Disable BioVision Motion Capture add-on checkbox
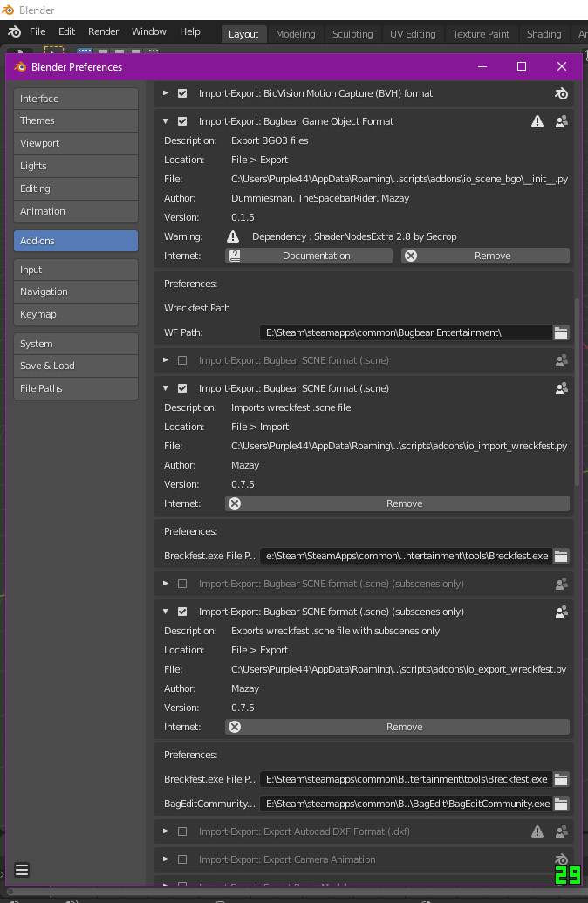This screenshot has height=903, width=588. 182,93
